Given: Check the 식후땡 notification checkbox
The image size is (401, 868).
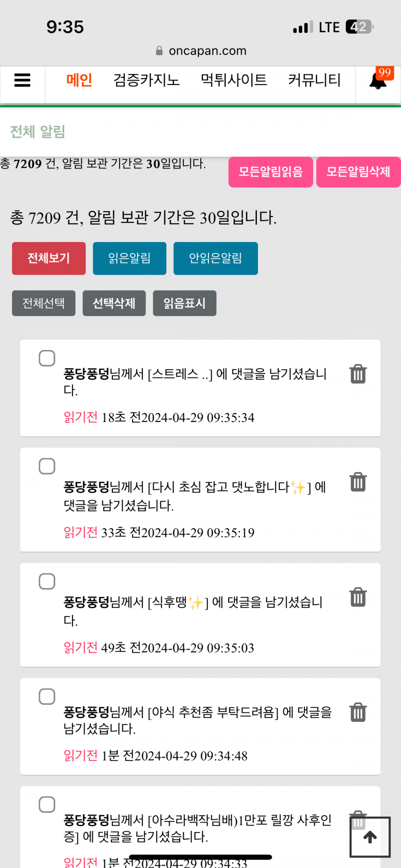Looking at the screenshot, I should 47,581.
